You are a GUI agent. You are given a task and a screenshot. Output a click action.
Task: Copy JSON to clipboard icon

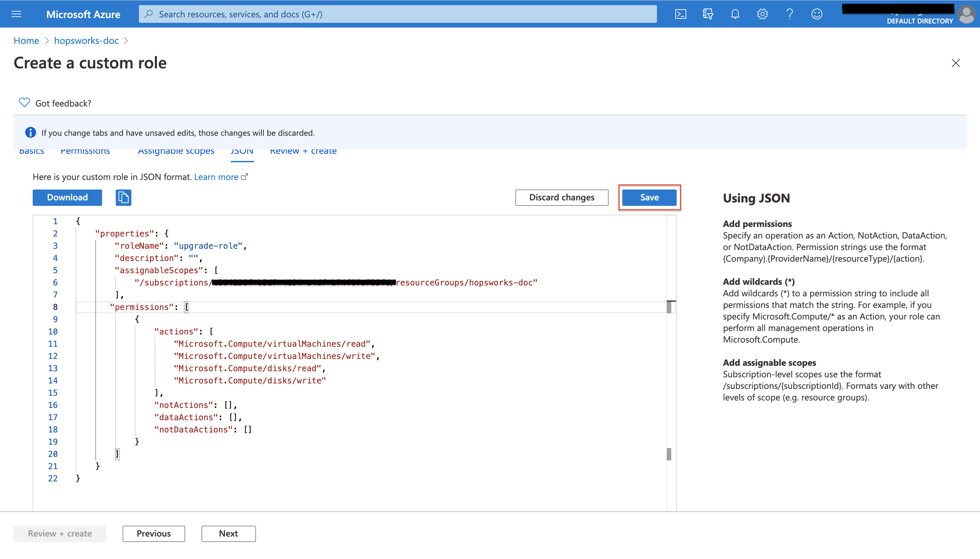point(123,197)
